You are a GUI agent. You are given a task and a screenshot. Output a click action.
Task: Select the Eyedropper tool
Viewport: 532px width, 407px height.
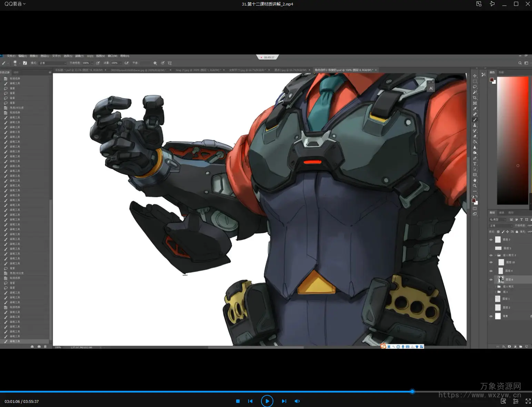click(x=475, y=109)
